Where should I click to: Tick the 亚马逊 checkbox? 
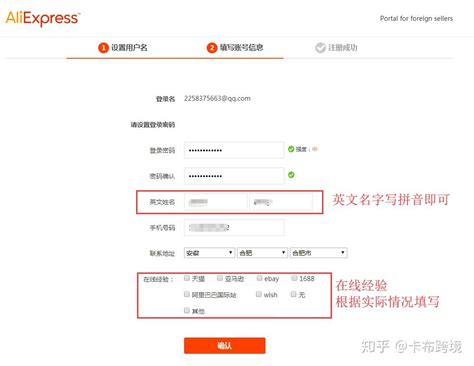click(220, 278)
